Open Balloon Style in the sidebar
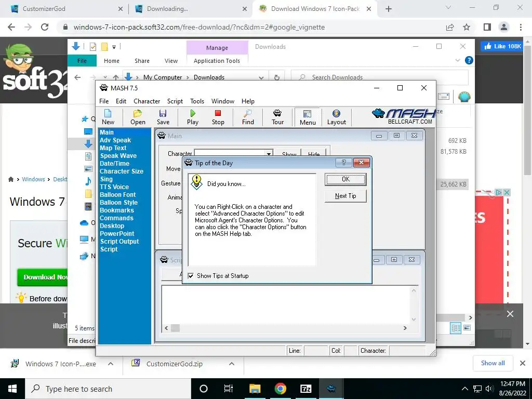Screen dimensions: 532x399 coord(119,203)
